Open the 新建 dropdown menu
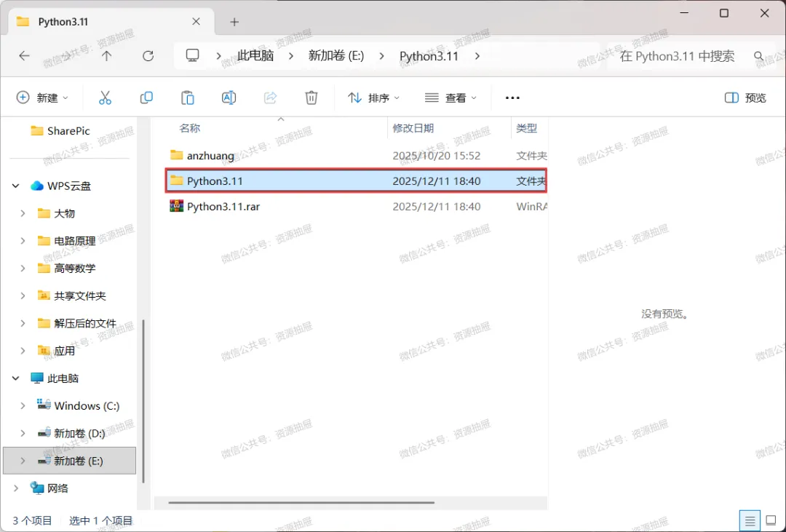The height and width of the screenshot is (532, 786). pos(42,98)
